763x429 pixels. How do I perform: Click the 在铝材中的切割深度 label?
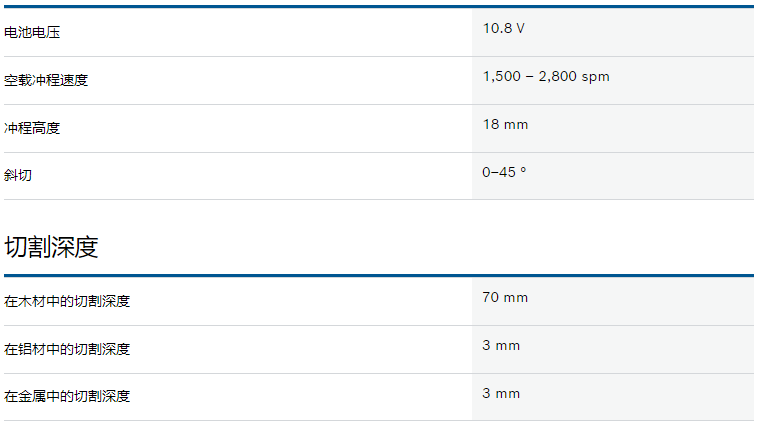[x=67, y=349]
